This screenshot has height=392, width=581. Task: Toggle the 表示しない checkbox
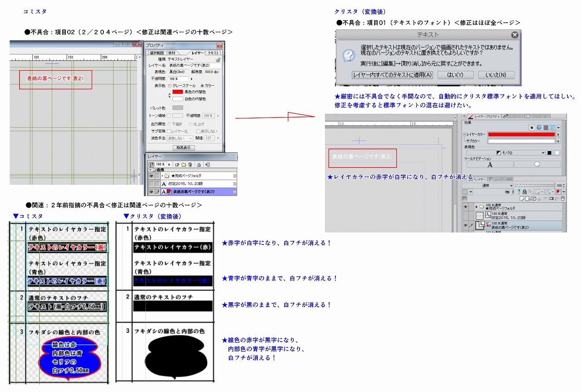(198, 131)
